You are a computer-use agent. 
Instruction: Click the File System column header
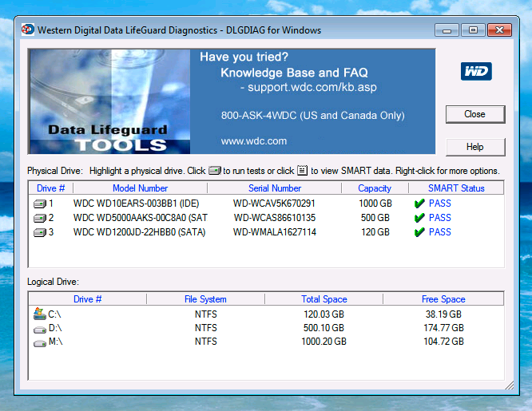tap(205, 299)
